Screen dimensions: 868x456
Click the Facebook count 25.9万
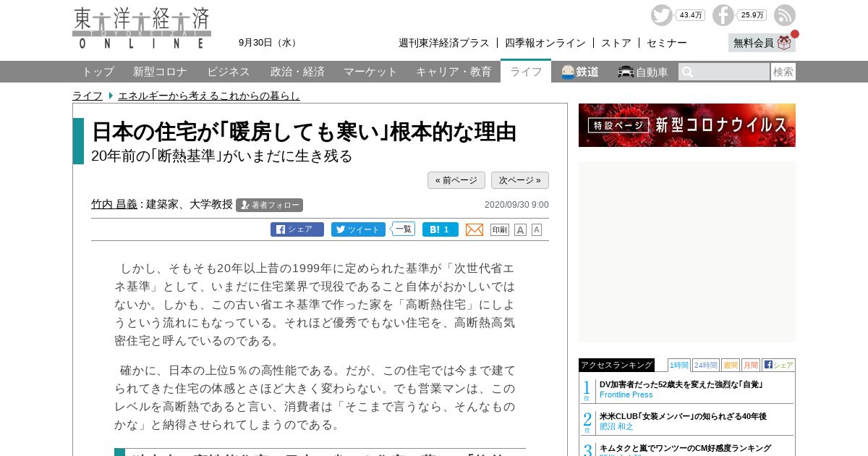752,14
